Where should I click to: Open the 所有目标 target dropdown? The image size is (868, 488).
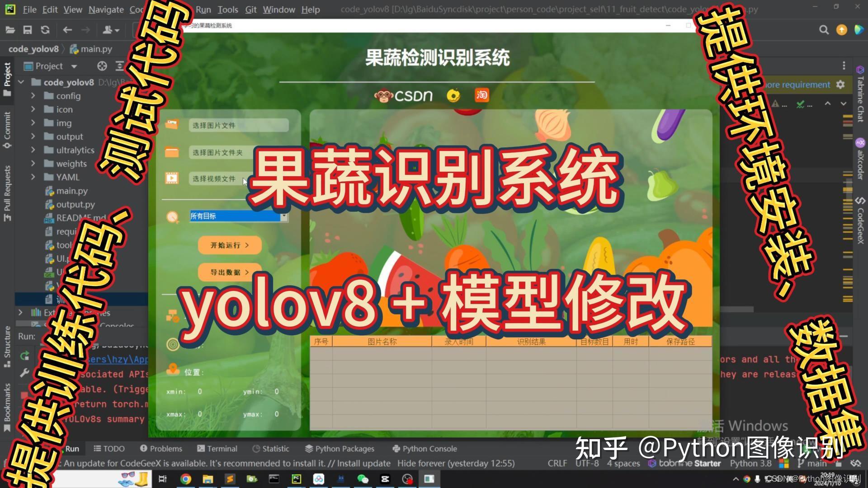[x=284, y=217]
